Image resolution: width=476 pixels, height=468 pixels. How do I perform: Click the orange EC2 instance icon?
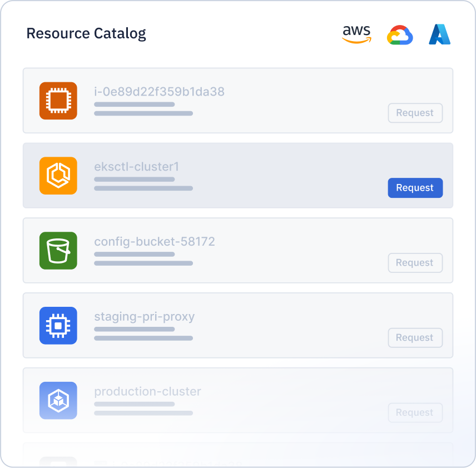[x=58, y=101]
